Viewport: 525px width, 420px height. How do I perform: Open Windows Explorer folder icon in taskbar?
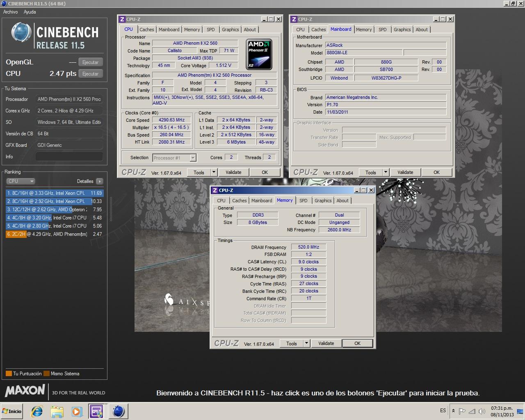[57, 411]
